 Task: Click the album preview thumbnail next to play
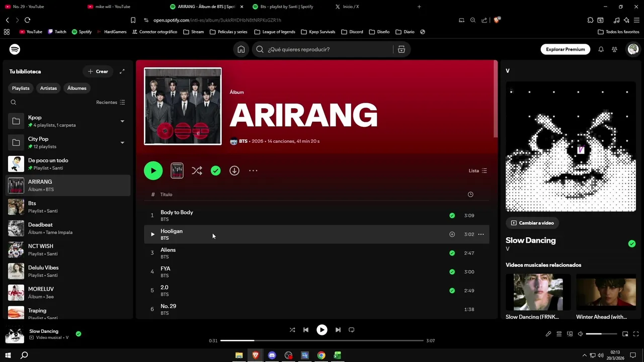coord(177,170)
